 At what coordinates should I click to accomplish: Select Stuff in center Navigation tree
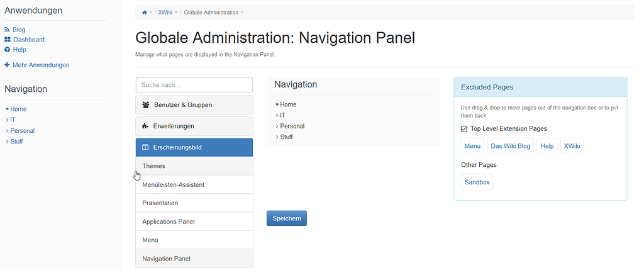click(286, 137)
